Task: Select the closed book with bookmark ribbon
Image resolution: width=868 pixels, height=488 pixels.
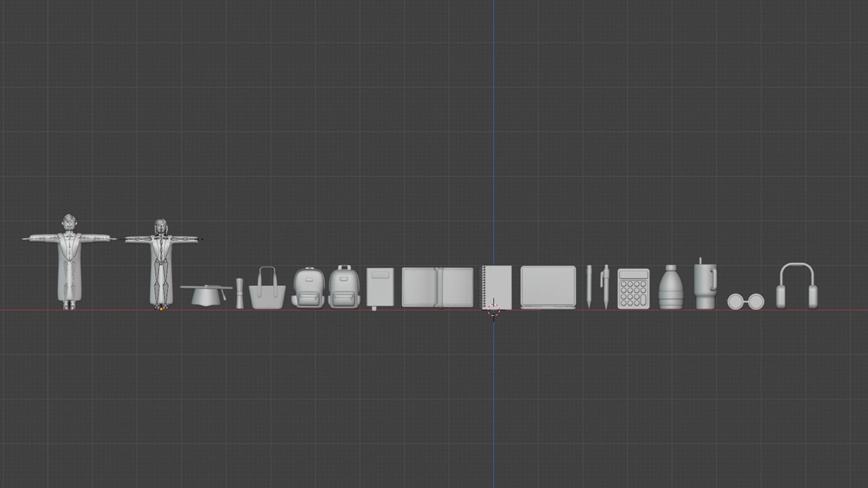Action: pos(380,288)
